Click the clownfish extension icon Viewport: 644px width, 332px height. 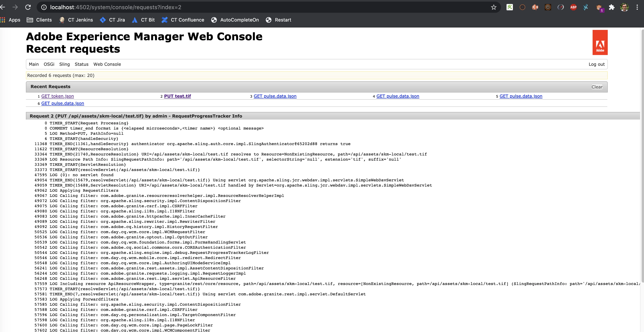click(535, 7)
